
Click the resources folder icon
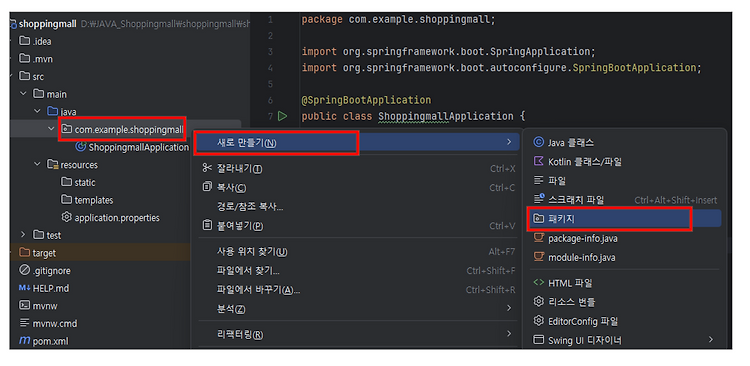click(53, 165)
